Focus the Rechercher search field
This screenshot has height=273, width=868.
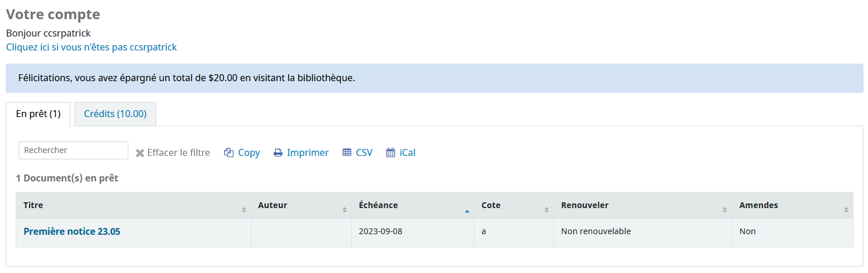click(73, 150)
